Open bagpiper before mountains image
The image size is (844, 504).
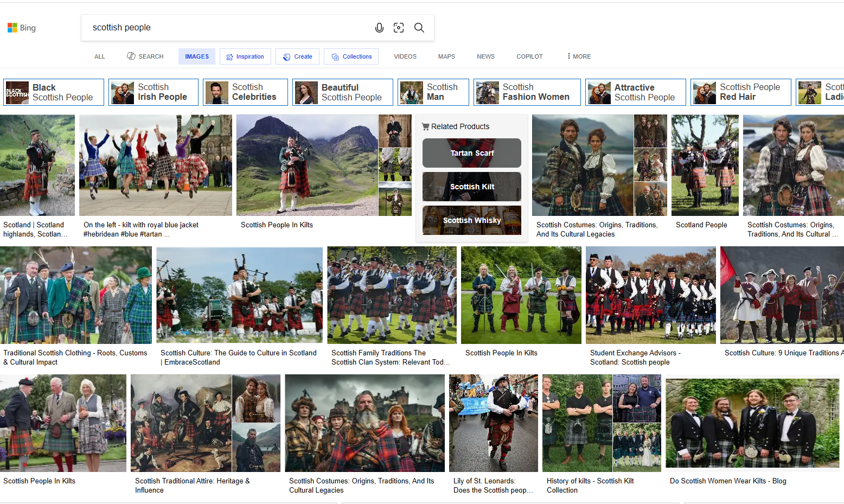(x=307, y=165)
